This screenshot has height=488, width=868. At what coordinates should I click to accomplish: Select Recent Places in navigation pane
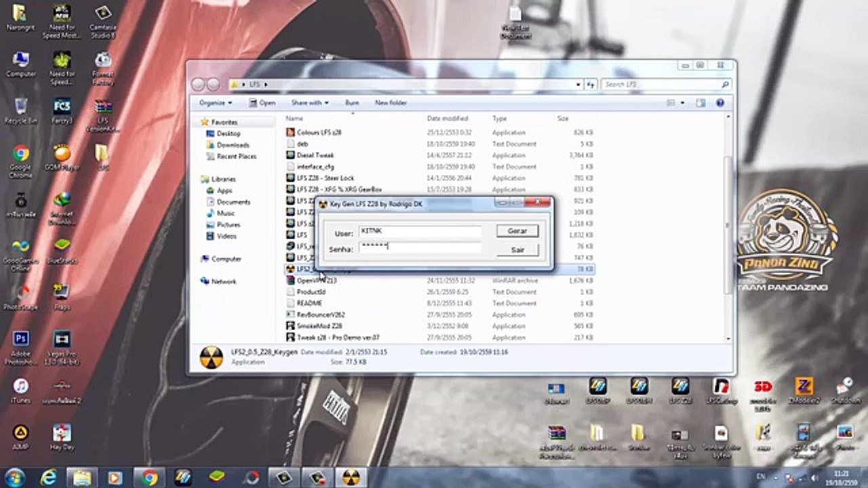[x=236, y=157]
